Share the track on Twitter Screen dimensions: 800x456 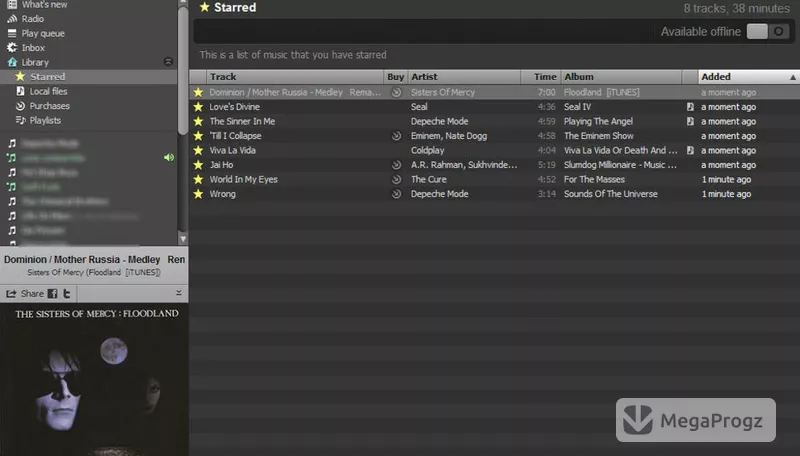[66, 294]
